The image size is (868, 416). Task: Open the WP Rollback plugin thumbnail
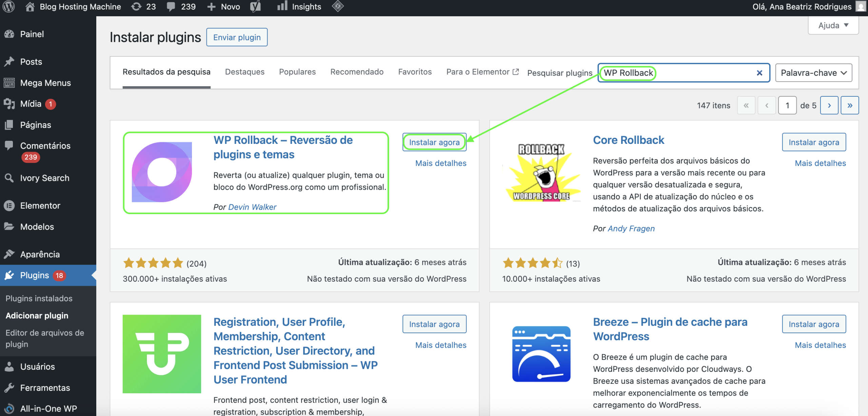click(162, 172)
